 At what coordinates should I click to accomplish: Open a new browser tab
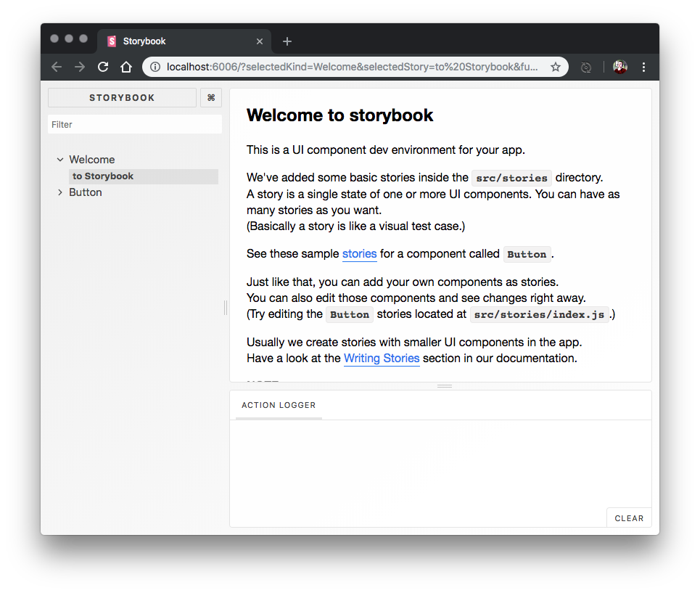tap(287, 41)
